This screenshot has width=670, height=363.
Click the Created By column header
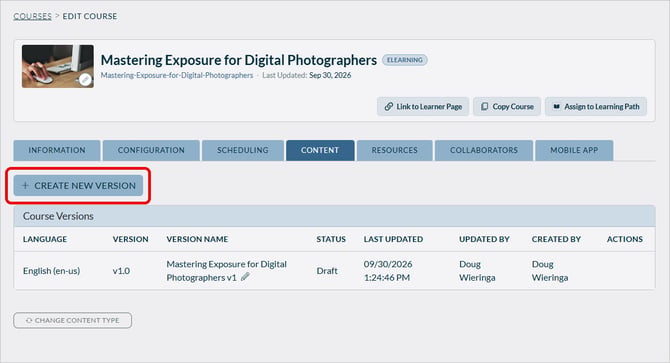click(556, 239)
